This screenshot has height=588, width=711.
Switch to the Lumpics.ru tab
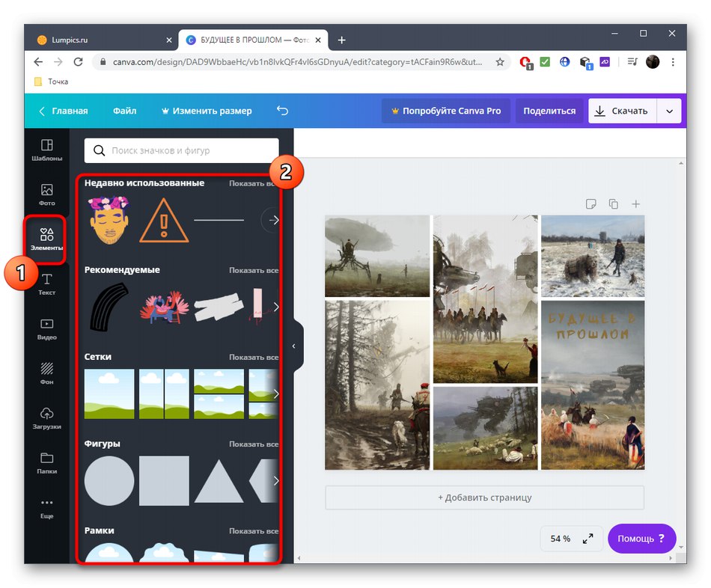(x=104, y=40)
